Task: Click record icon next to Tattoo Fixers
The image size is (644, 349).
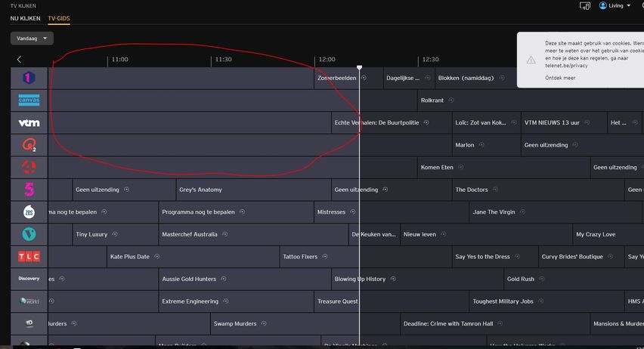Action: [325, 257]
